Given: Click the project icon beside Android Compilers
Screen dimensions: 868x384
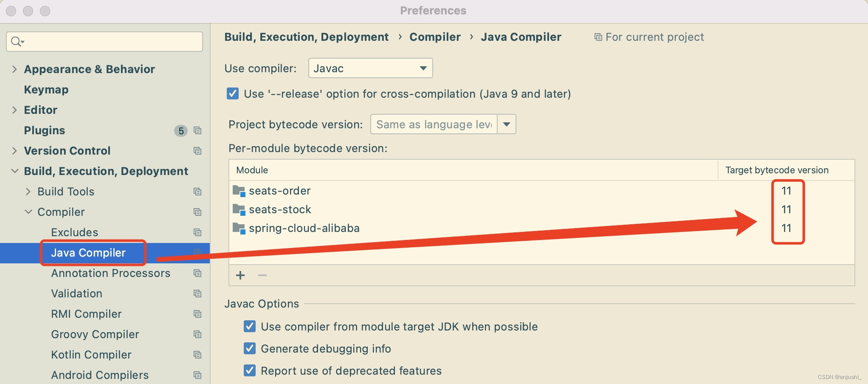Looking at the screenshot, I should coord(197,375).
